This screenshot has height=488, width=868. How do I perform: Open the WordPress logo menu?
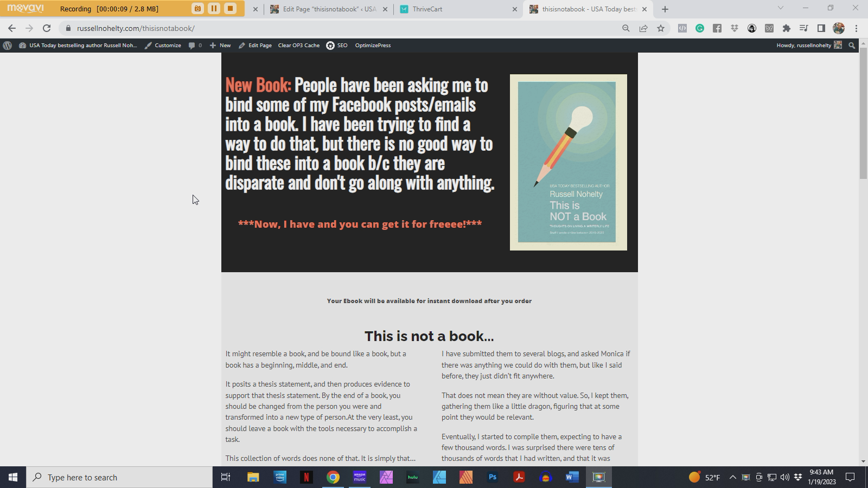(x=8, y=46)
